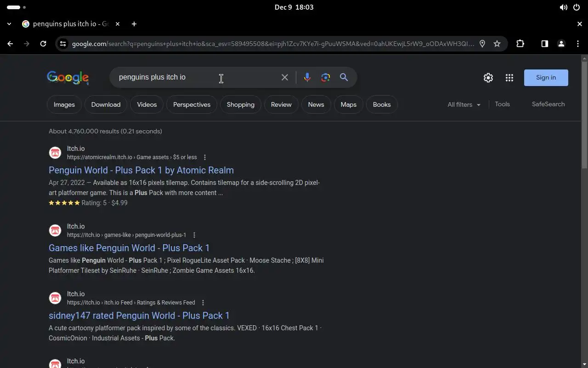Select the Books filter
Viewport: 588px width, 368px height.
382,104
